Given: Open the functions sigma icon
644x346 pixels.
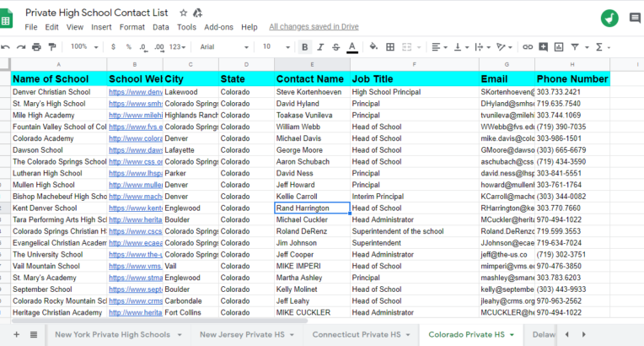Looking at the screenshot, I should [x=599, y=47].
